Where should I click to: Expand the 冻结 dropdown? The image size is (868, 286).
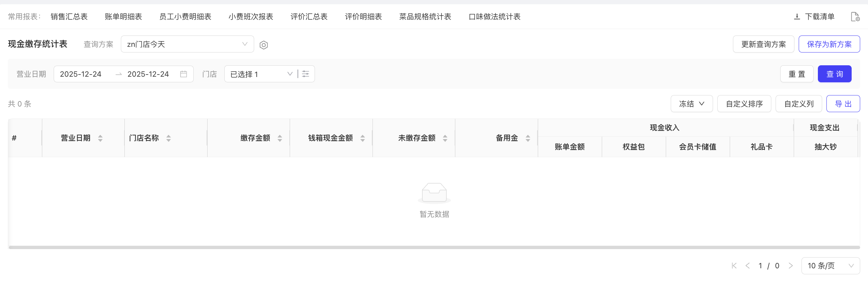click(691, 104)
